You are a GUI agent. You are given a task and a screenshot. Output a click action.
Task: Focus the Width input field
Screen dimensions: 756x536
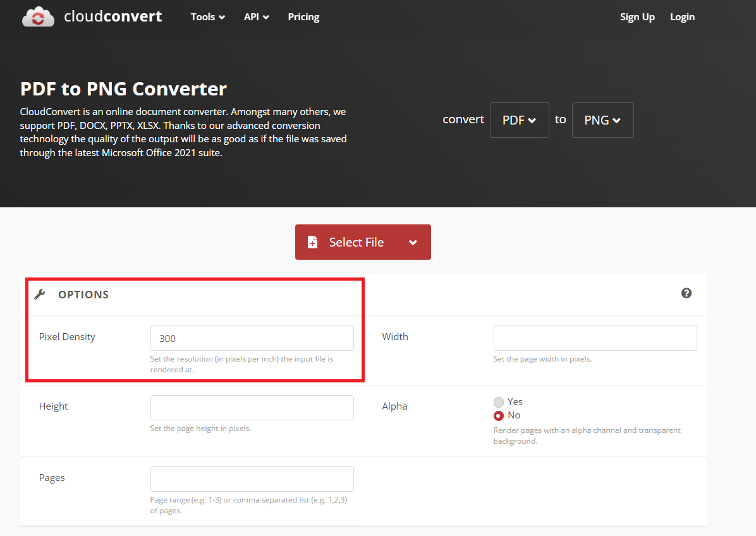click(595, 338)
